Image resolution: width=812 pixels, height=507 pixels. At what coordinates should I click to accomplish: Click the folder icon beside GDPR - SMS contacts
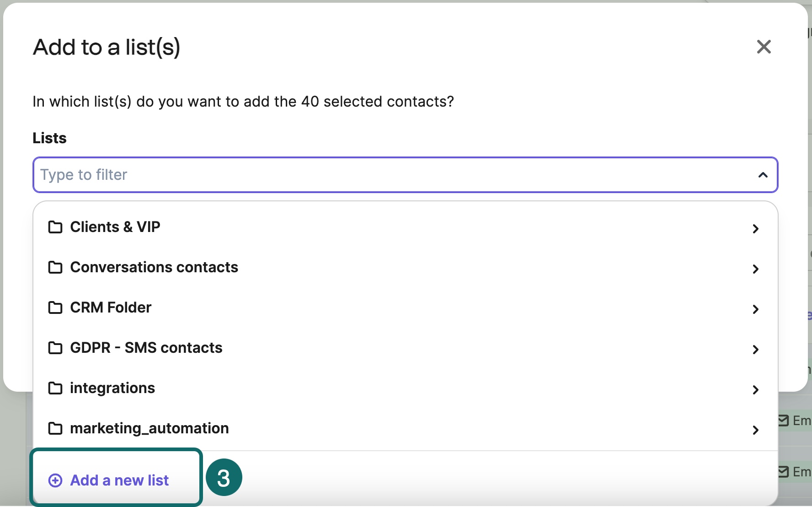pyautogui.click(x=56, y=348)
